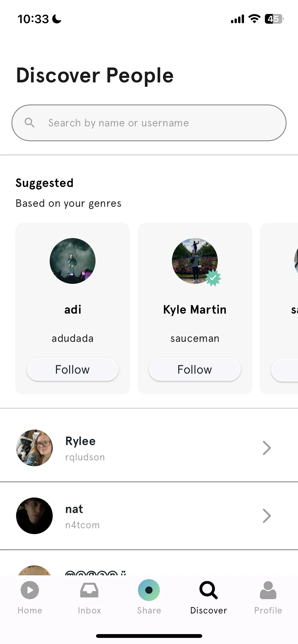Tap the Home play icon
The width and height of the screenshot is (298, 644).
30,590
